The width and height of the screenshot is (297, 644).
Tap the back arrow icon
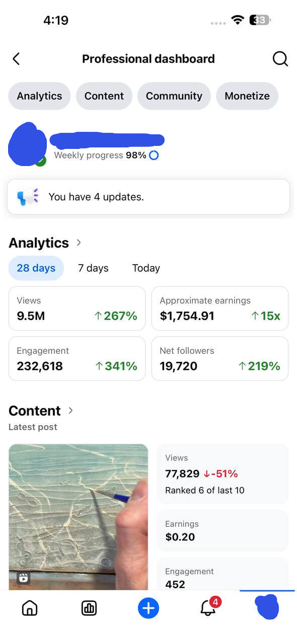coord(16,59)
